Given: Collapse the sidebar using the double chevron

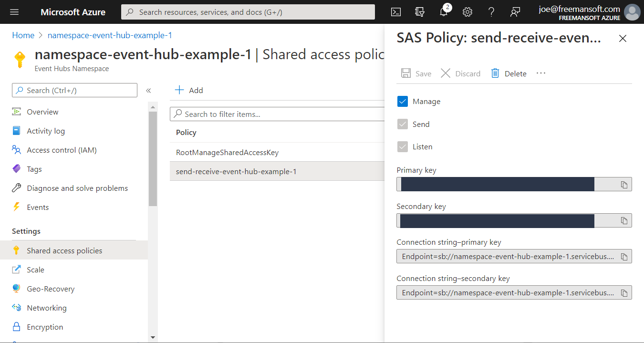Looking at the screenshot, I should tap(148, 90).
